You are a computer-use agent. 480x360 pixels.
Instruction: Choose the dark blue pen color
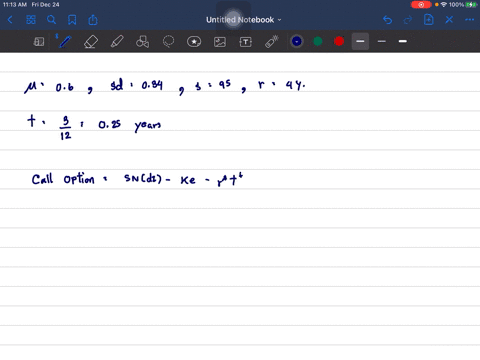tap(297, 41)
